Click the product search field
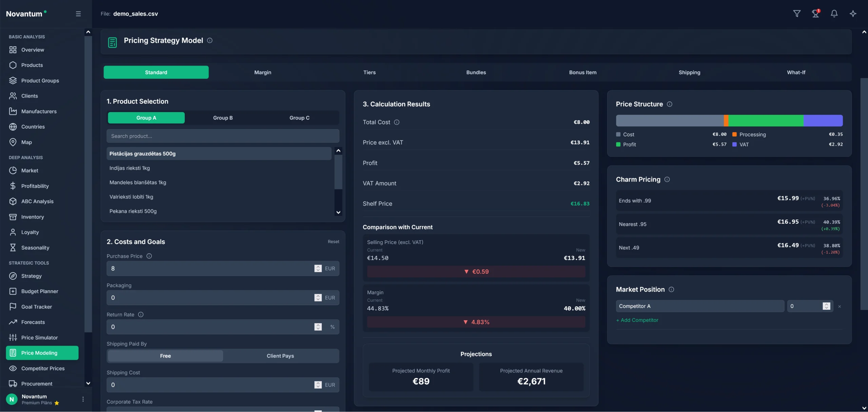The image size is (868, 412). tap(223, 136)
